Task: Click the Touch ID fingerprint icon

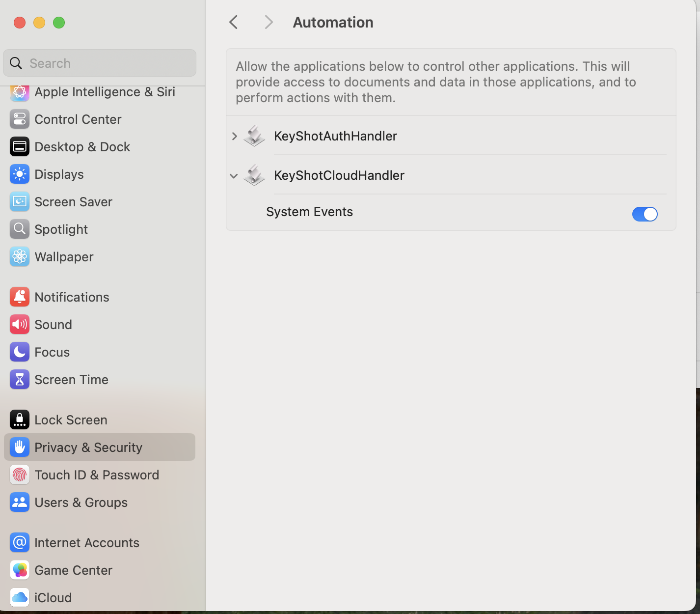Action: pos(20,475)
